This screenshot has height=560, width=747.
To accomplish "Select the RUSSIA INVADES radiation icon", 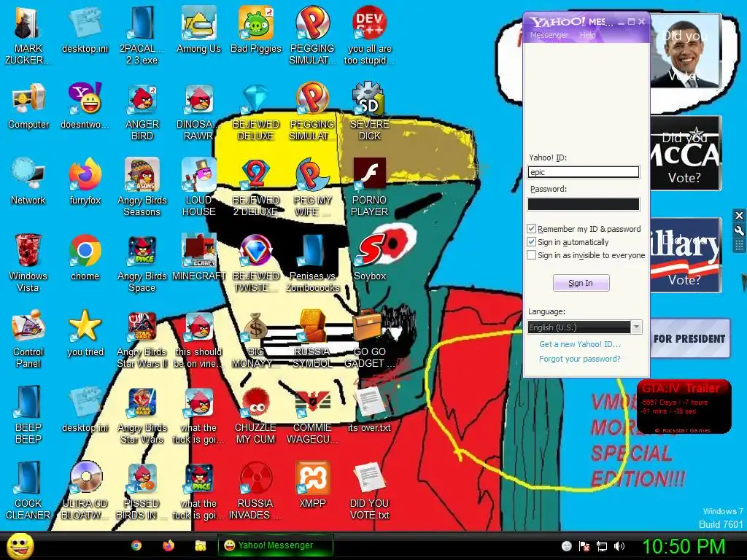I will [256, 491].
